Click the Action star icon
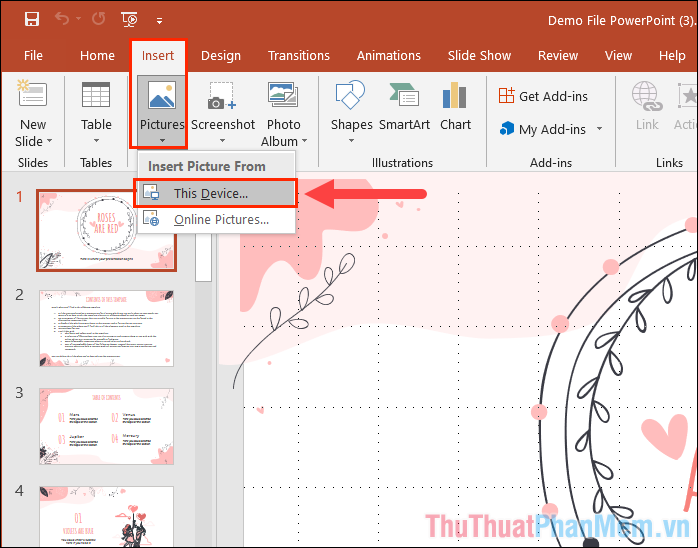Screen dimensions: 698x548 (x=687, y=96)
